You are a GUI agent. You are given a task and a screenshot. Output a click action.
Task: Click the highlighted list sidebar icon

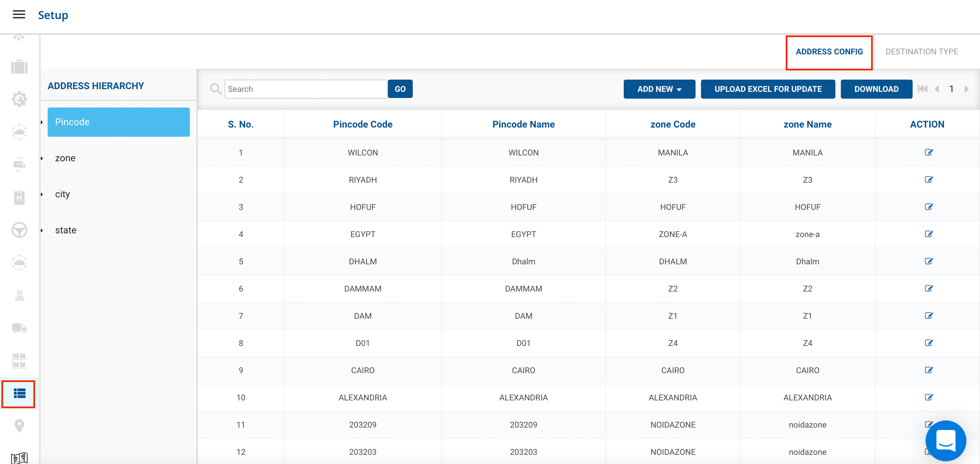19,393
